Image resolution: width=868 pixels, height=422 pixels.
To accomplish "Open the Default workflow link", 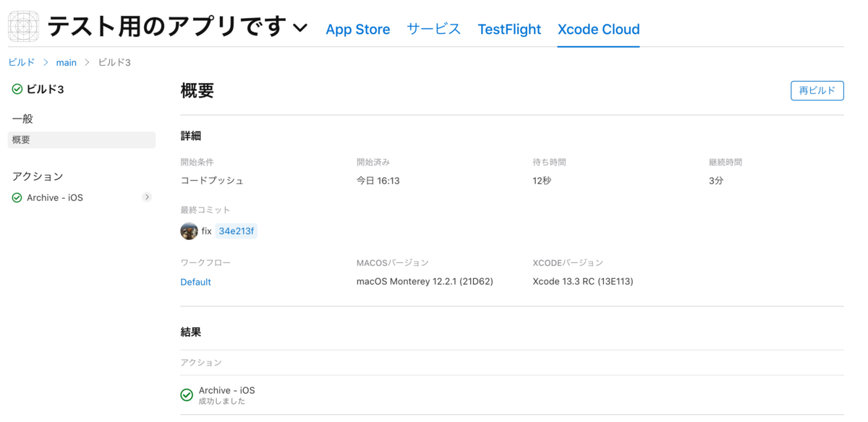I will point(195,281).
